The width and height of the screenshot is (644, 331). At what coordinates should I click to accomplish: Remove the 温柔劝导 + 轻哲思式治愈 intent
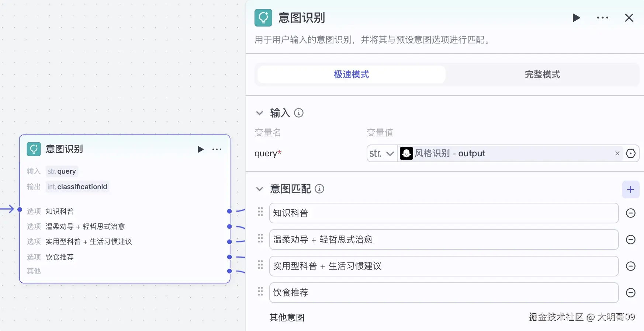(631, 240)
